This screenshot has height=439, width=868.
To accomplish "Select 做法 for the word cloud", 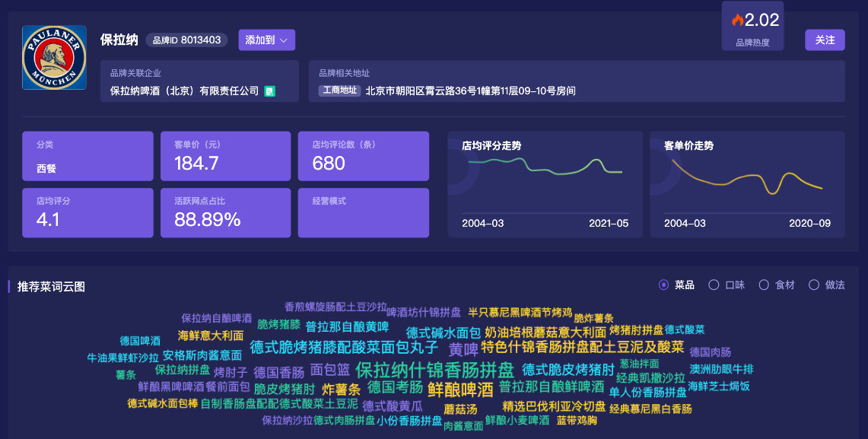I will pos(814,285).
